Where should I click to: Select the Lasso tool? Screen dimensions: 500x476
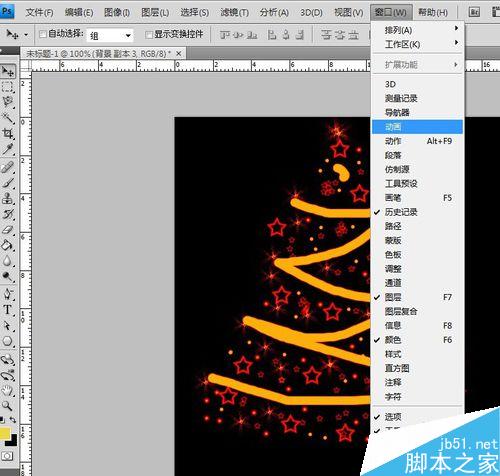coord(7,102)
